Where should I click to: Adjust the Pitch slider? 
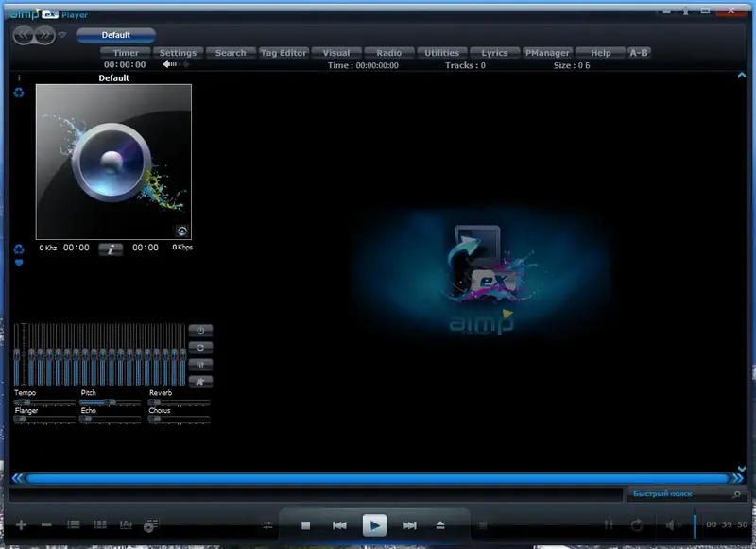coord(111,403)
